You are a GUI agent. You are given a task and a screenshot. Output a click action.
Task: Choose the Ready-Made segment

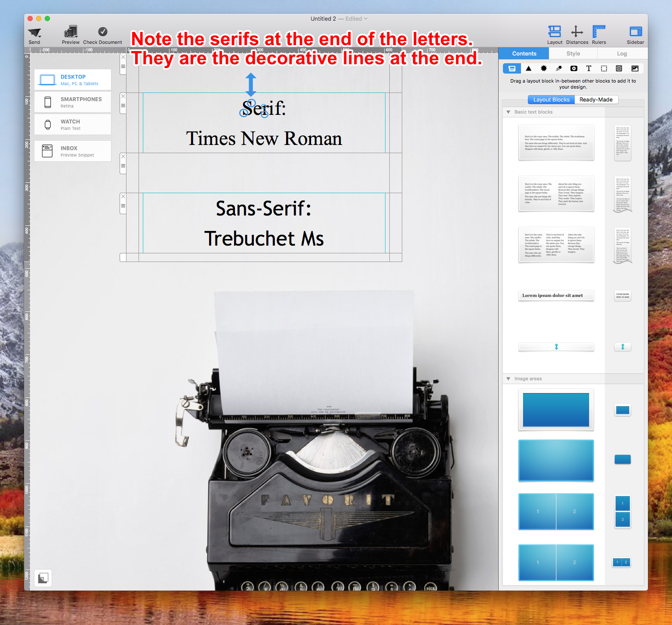596,99
